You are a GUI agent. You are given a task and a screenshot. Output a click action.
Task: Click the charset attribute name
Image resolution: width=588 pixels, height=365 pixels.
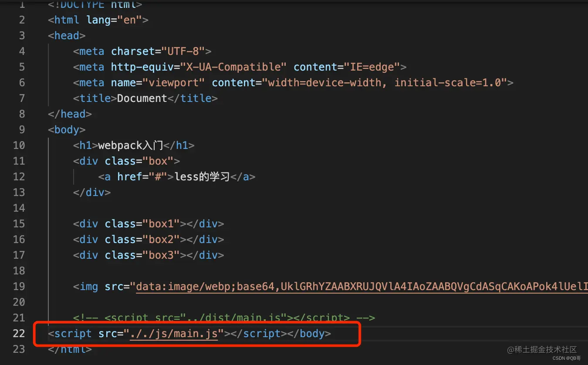coord(133,51)
